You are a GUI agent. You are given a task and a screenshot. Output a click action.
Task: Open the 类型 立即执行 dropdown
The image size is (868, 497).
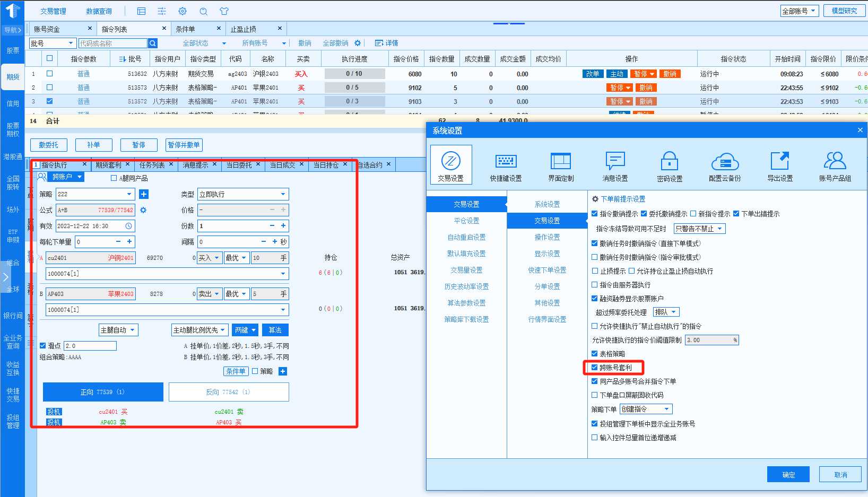[x=243, y=194]
